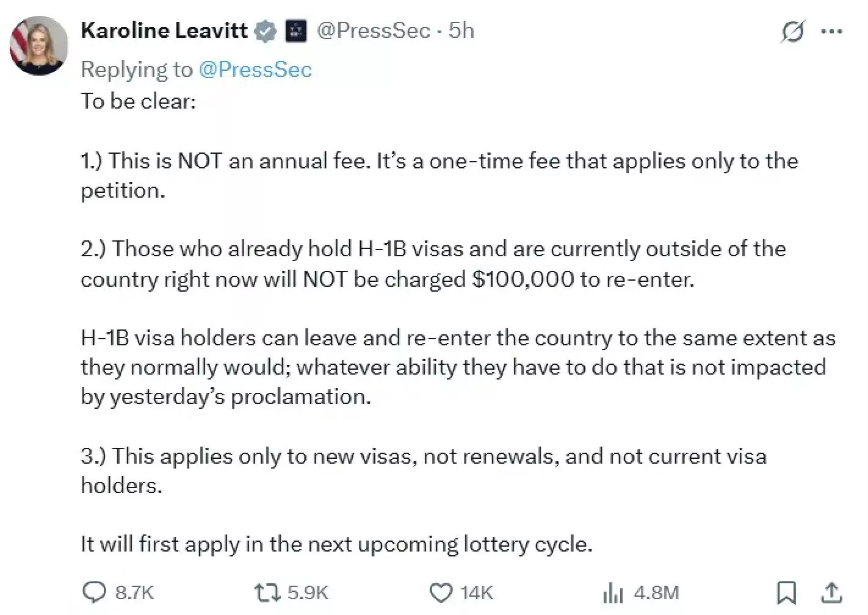Open Grok explain icon at top right
Image resolution: width=868 pixels, height=615 pixels.
tap(792, 31)
